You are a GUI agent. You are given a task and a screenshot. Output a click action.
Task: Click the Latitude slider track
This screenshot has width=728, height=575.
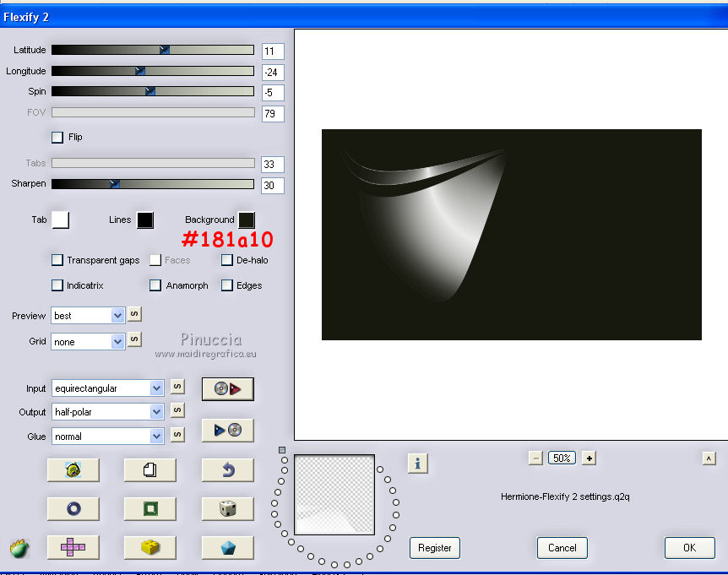[153, 50]
